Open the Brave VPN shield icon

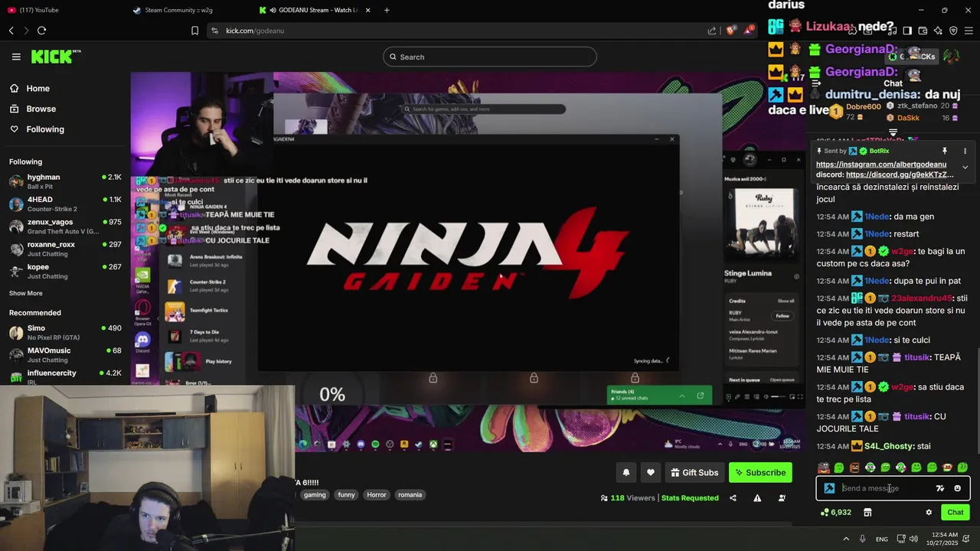click(x=953, y=31)
